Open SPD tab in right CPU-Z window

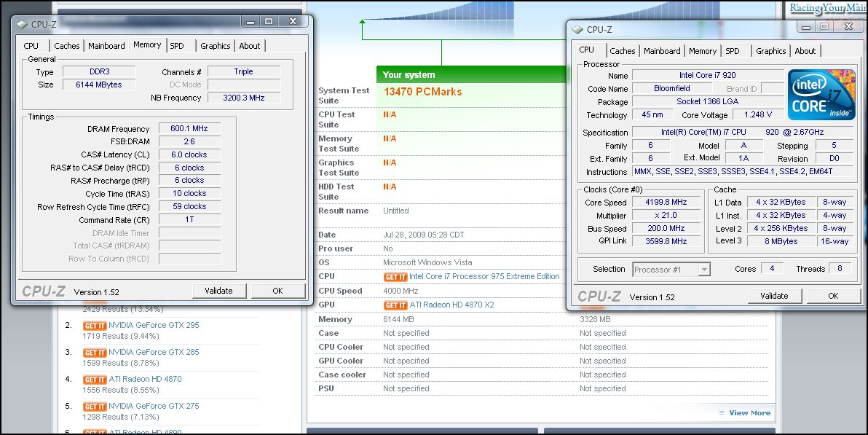point(733,51)
